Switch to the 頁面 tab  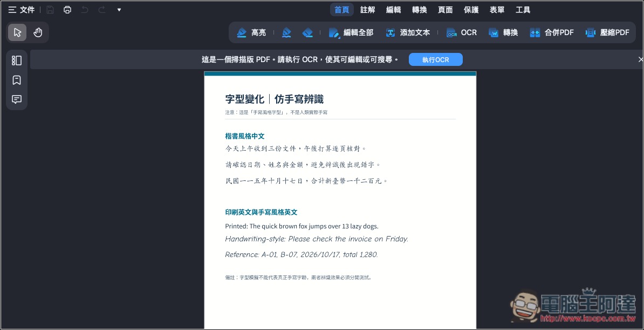445,10
